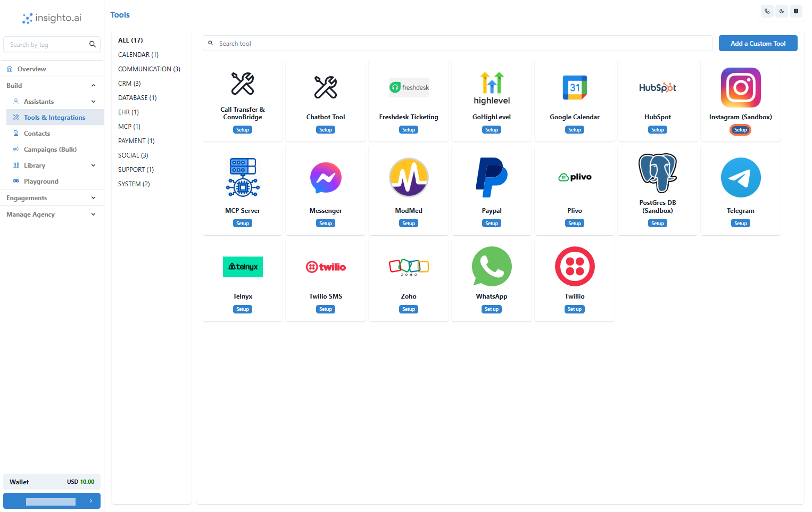Image resolution: width=812 pixels, height=512 pixels.
Task: Open the Twilio SMS logo
Action: pyautogui.click(x=325, y=267)
